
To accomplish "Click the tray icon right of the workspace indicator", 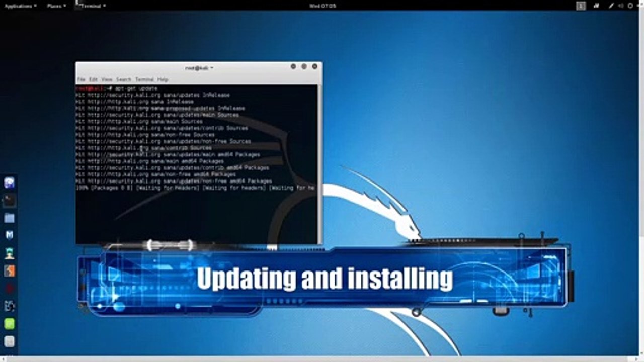I will (597, 6).
